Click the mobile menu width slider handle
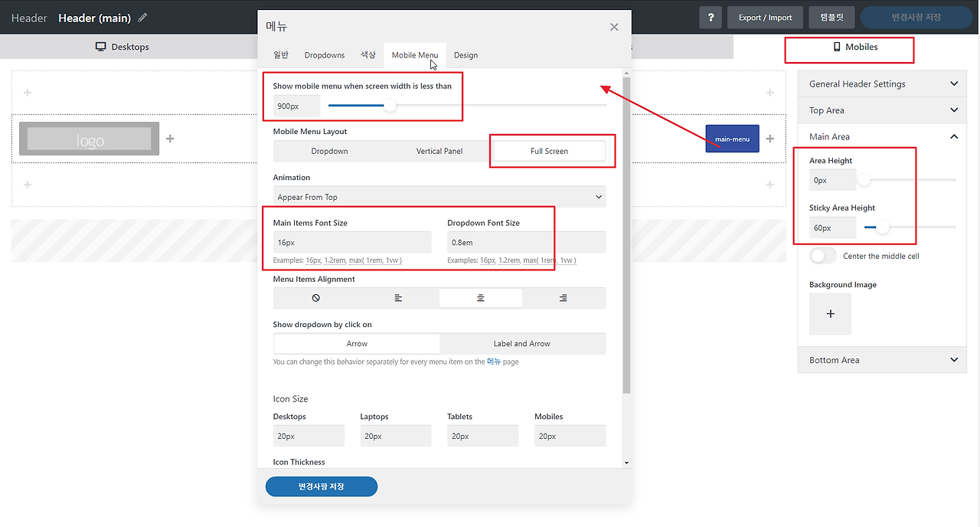This screenshot has height=527, width=980. point(390,105)
